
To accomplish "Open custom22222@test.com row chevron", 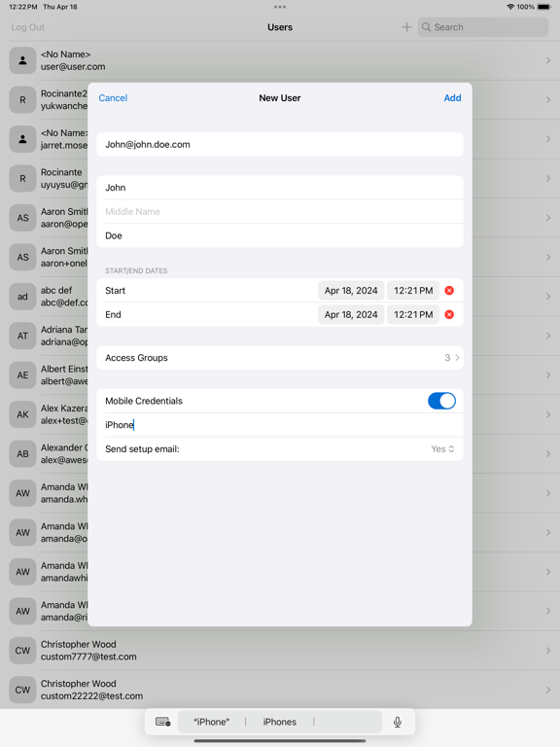I will pyautogui.click(x=548, y=690).
